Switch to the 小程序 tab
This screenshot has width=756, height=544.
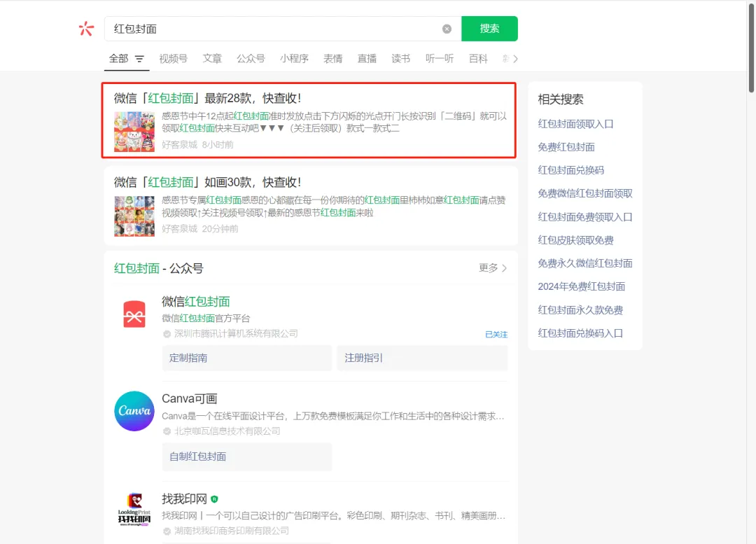(294, 59)
